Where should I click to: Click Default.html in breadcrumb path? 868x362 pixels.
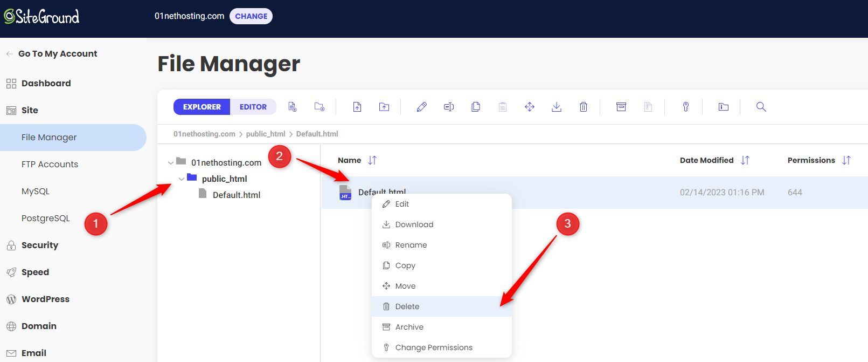coord(317,134)
